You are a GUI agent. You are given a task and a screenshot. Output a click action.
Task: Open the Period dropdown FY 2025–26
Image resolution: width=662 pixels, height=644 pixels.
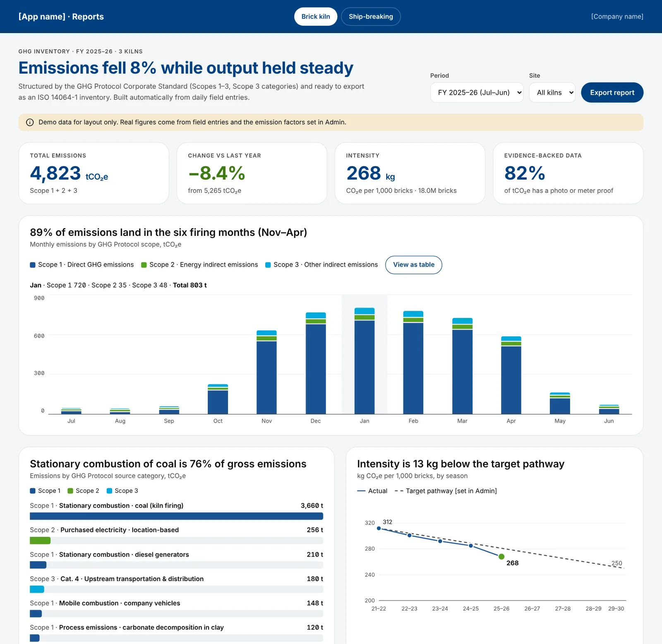coord(477,92)
